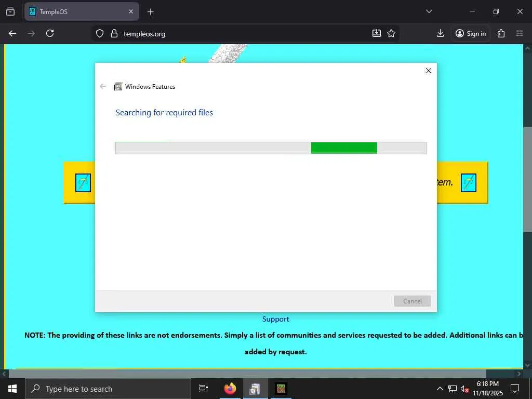Click the network tray icon
The image size is (532, 399).
[x=453, y=389]
